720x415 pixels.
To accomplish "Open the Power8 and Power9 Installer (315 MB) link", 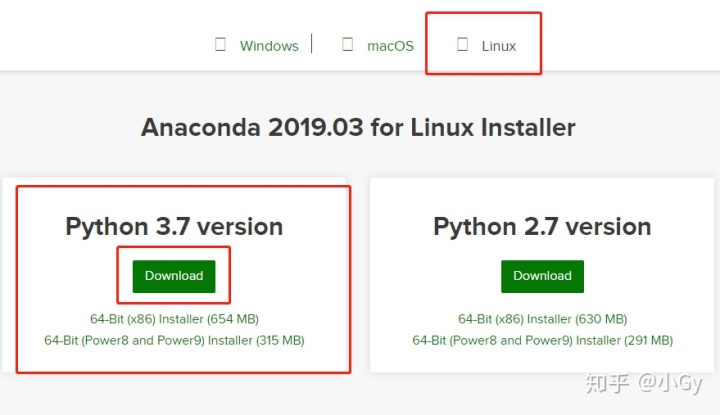I will [174, 341].
